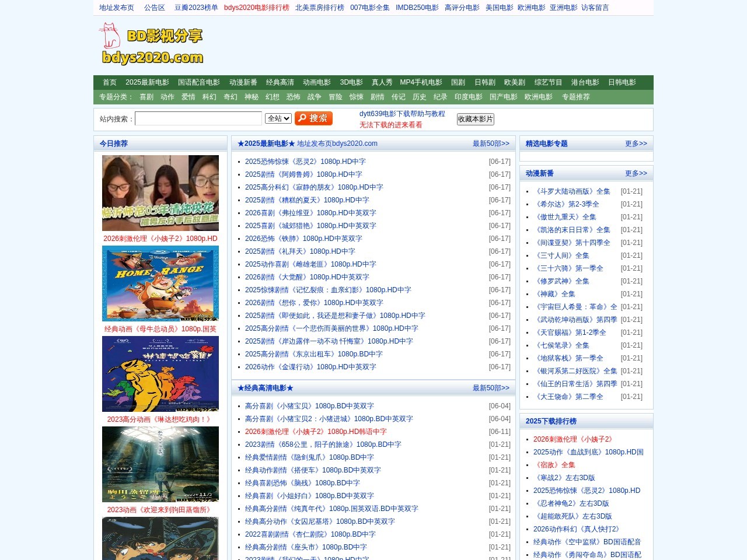
Task: Open the dytt639电影下载帮助与教程 link
Action: pos(402,114)
